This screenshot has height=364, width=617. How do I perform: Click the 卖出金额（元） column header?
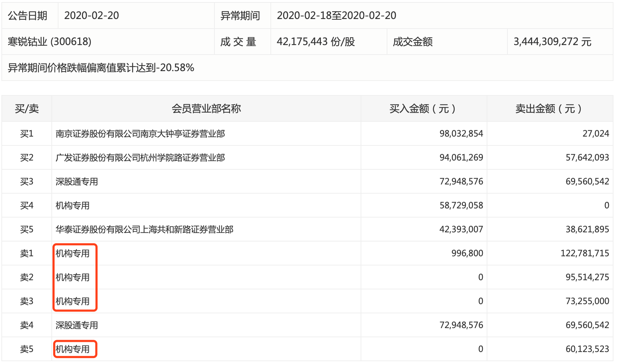550,108
